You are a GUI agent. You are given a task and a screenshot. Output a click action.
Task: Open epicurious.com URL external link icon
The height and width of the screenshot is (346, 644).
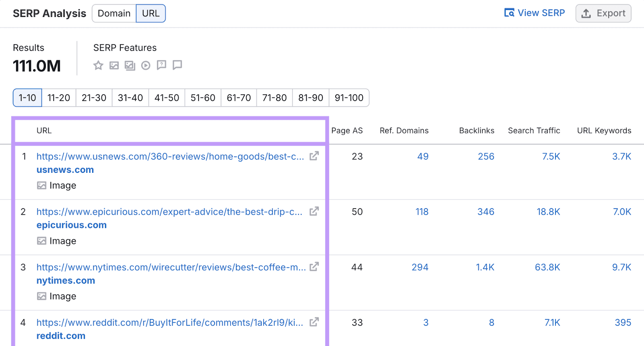tap(314, 211)
